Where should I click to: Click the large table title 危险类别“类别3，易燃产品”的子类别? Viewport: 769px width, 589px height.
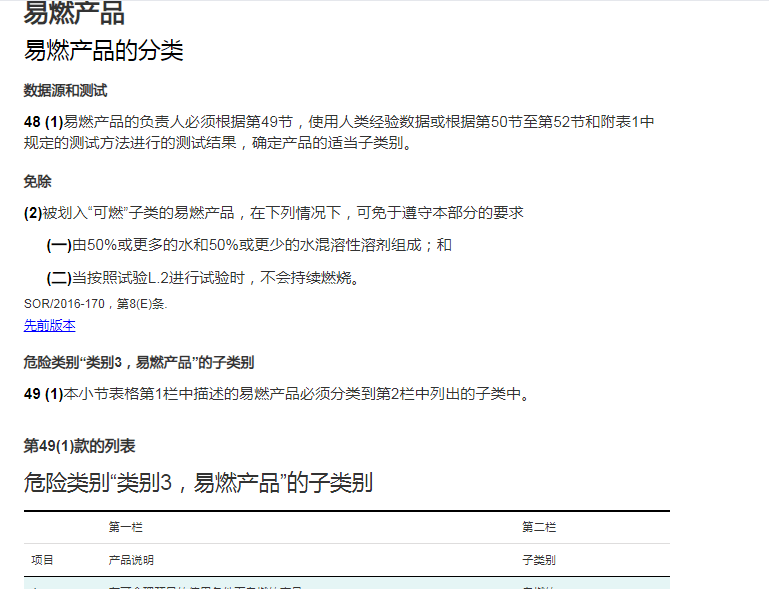point(198,483)
